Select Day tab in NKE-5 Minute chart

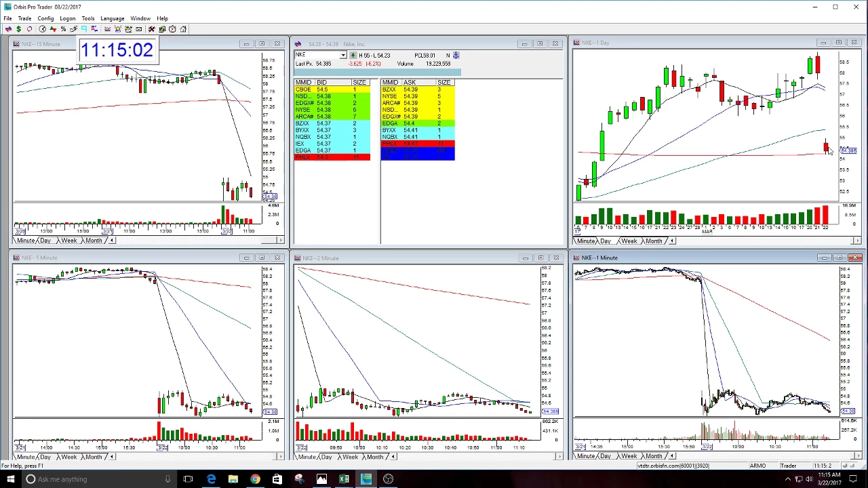(45, 457)
